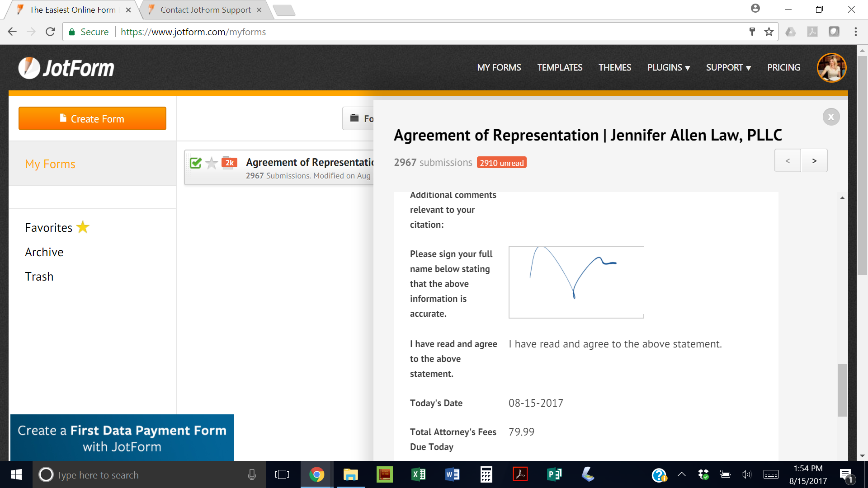Image resolution: width=868 pixels, height=488 pixels.
Task: Open Excel from the taskbar
Action: 418,474
